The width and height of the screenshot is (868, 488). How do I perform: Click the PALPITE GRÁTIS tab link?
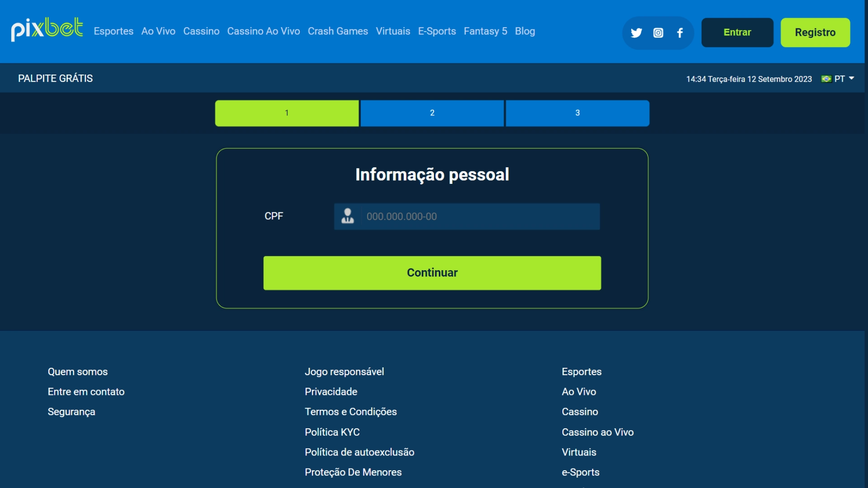[x=56, y=77]
